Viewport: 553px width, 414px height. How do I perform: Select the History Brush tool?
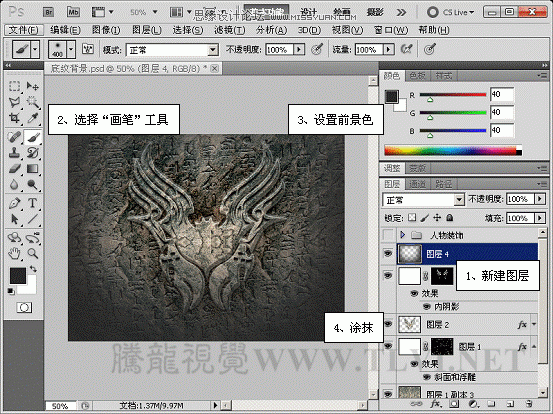(x=33, y=153)
